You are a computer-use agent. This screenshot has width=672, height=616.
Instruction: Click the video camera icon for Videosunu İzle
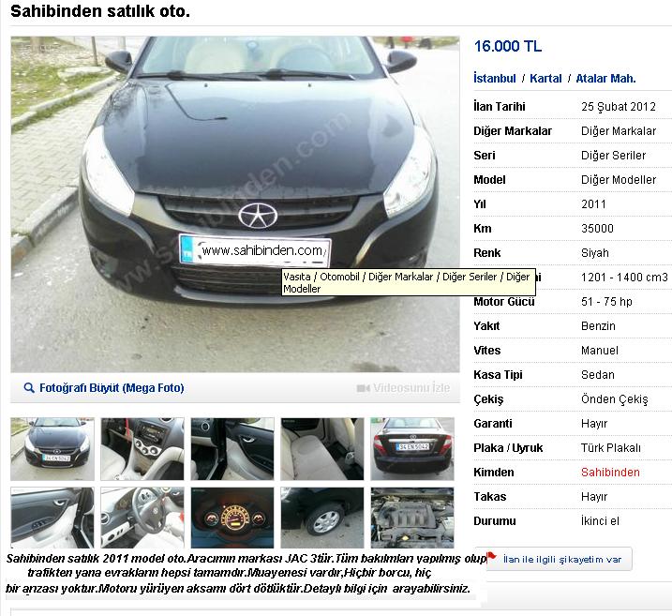[363, 388]
